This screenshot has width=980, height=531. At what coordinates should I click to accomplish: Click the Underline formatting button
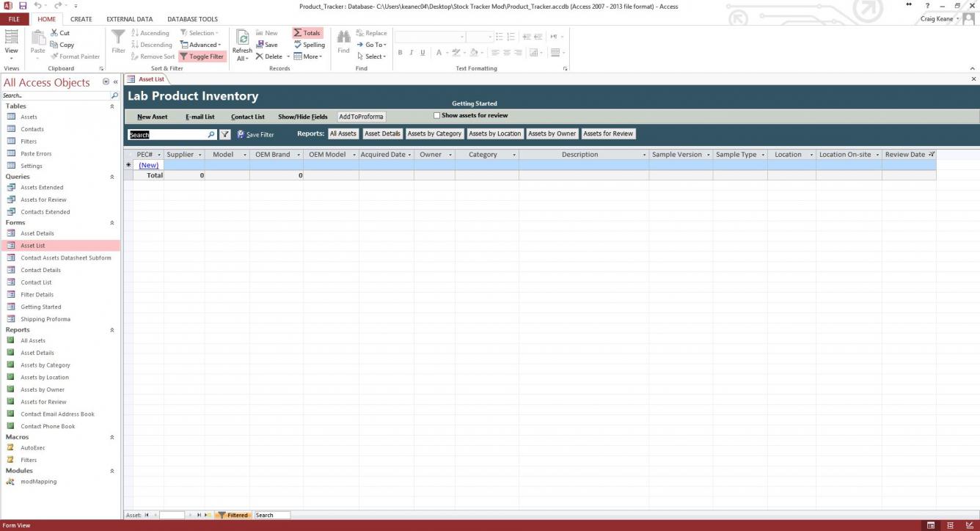(x=423, y=53)
